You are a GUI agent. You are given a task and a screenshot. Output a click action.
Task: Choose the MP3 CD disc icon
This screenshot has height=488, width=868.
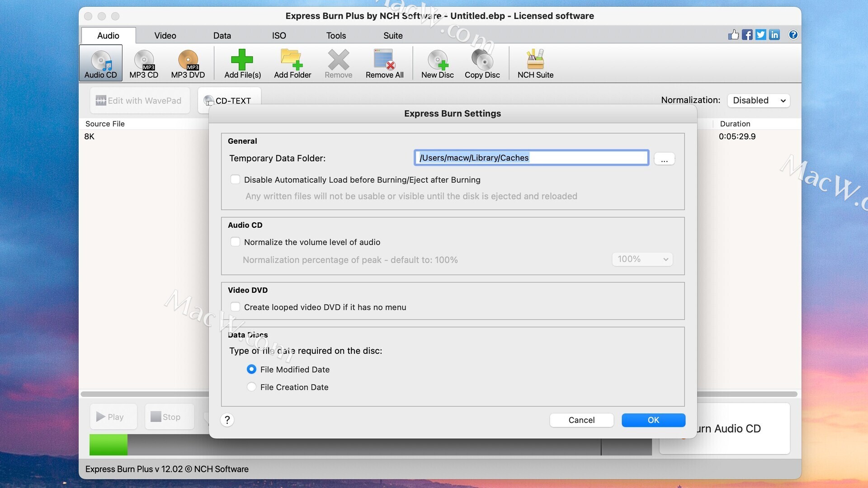[x=144, y=60]
